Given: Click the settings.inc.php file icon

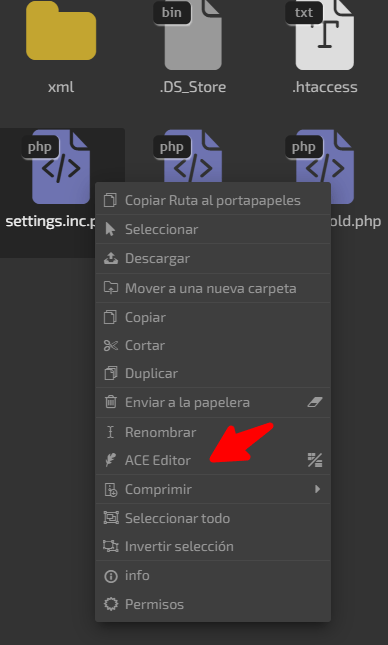Looking at the screenshot, I should point(61,167).
